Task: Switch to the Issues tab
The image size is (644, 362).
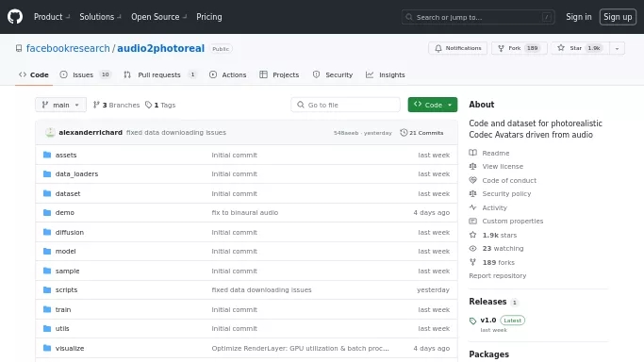Action: point(86,74)
